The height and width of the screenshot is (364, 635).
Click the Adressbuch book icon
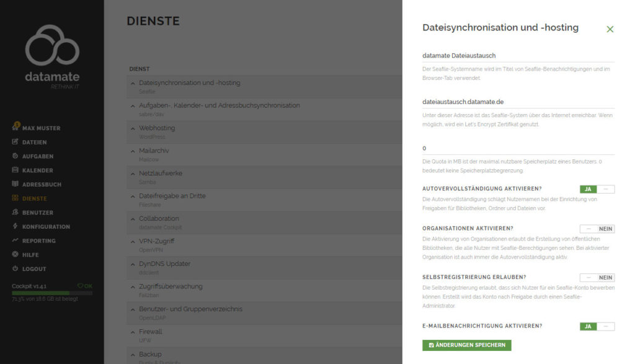point(15,184)
